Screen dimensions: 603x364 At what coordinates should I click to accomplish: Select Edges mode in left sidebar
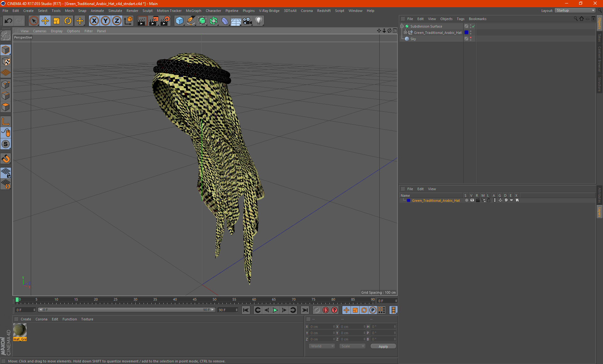click(6, 96)
